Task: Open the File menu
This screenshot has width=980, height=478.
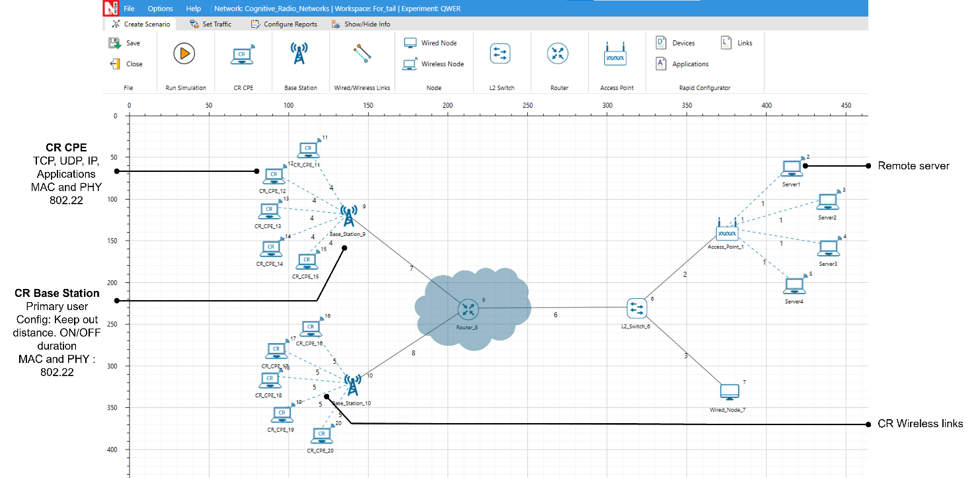Action: [x=129, y=9]
